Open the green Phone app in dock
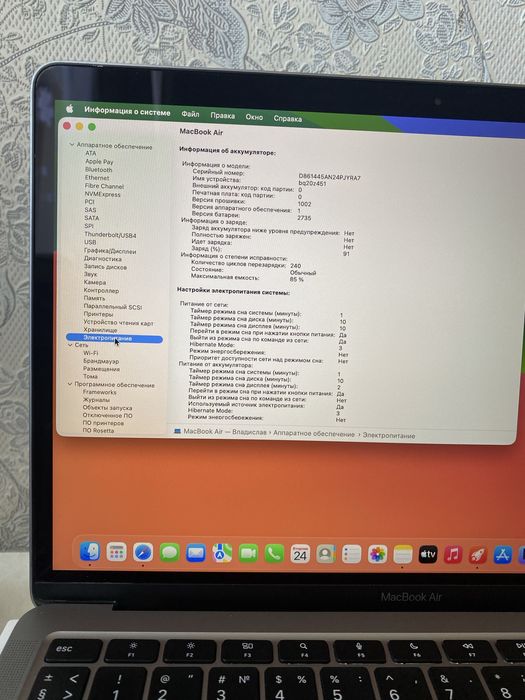Screen dimensions: 525x700 click(274, 554)
